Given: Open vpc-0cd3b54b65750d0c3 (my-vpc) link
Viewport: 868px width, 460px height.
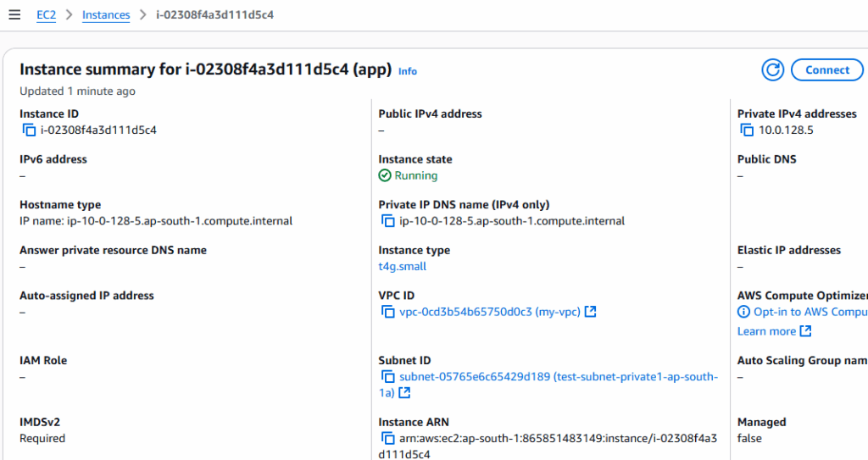Looking at the screenshot, I should (x=490, y=312).
